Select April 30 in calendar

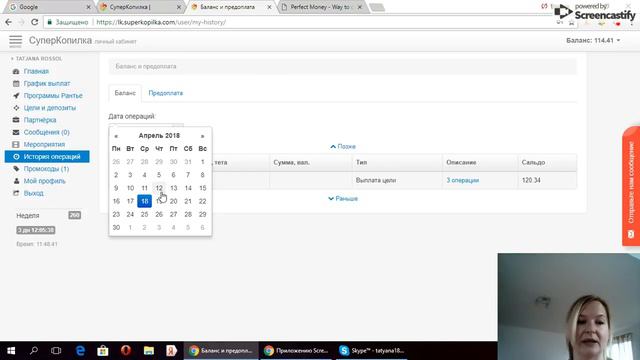(116, 227)
